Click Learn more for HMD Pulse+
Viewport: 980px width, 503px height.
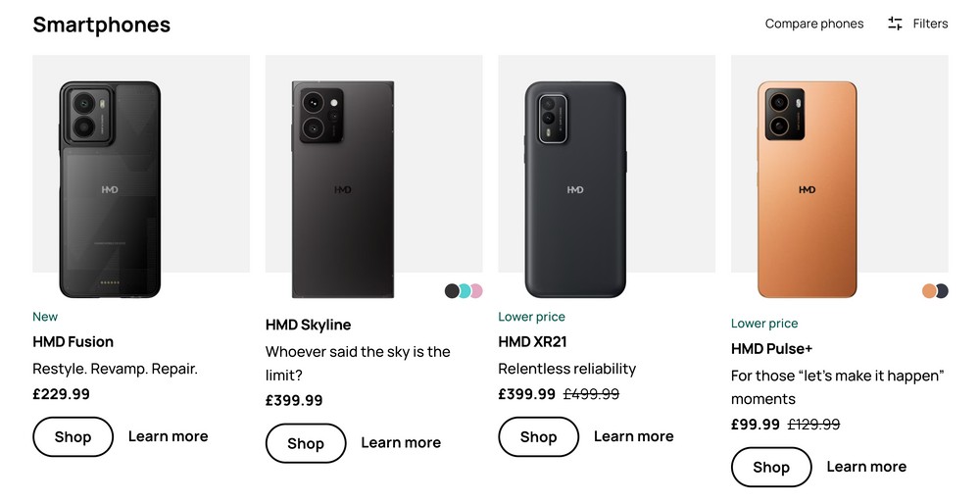[x=866, y=467]
